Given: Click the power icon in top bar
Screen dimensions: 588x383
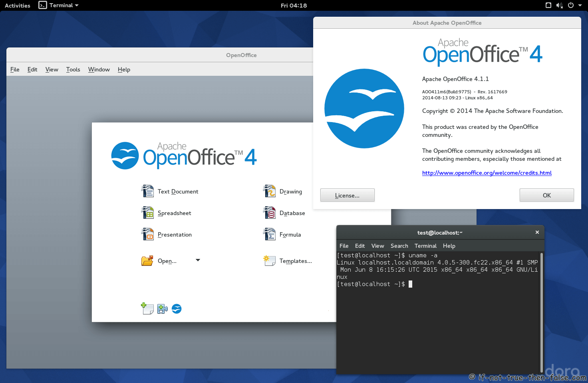Looking at the screenshot, I should 571,5.
